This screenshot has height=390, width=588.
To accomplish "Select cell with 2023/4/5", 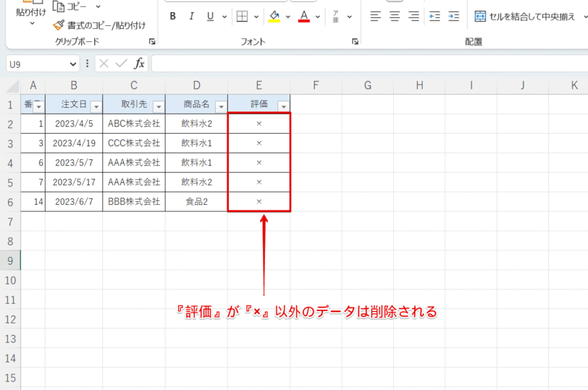I will [74, 124].
